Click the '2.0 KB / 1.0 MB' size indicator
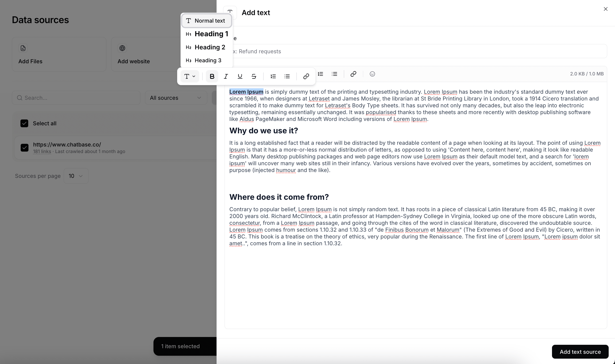 point(587,74)
